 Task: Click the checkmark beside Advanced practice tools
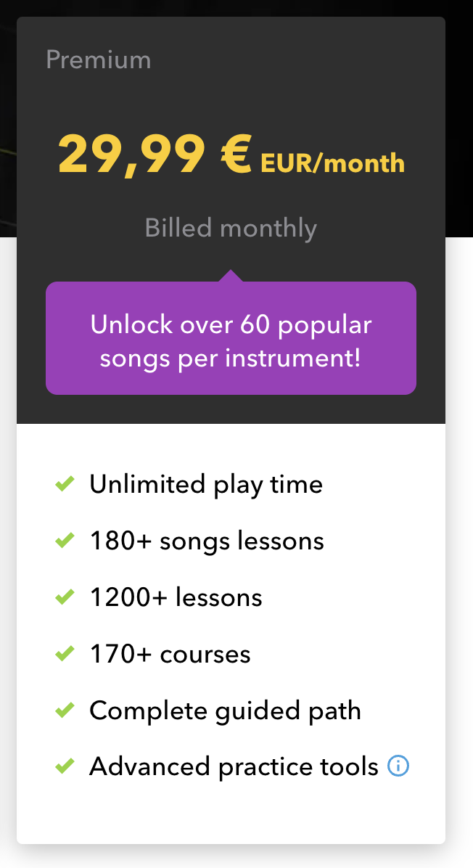(x=65, y=766)
